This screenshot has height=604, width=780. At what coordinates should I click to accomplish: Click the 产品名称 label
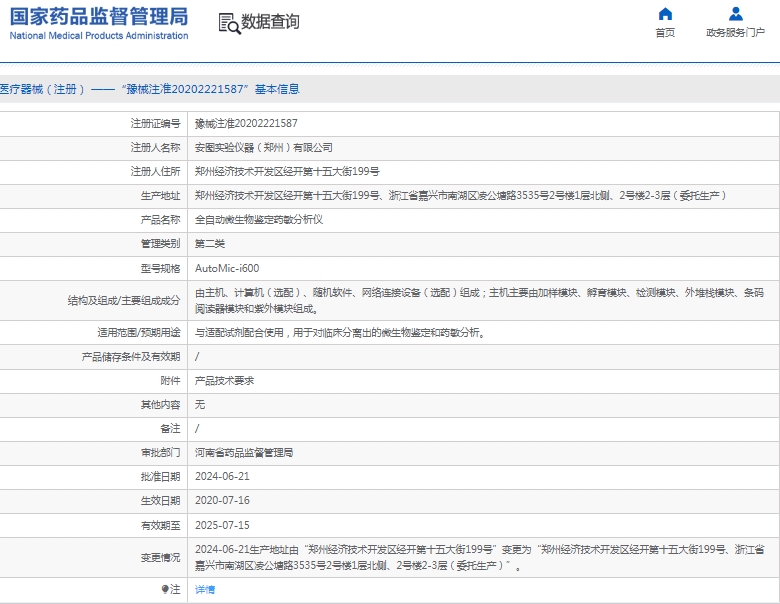(160, 219)
